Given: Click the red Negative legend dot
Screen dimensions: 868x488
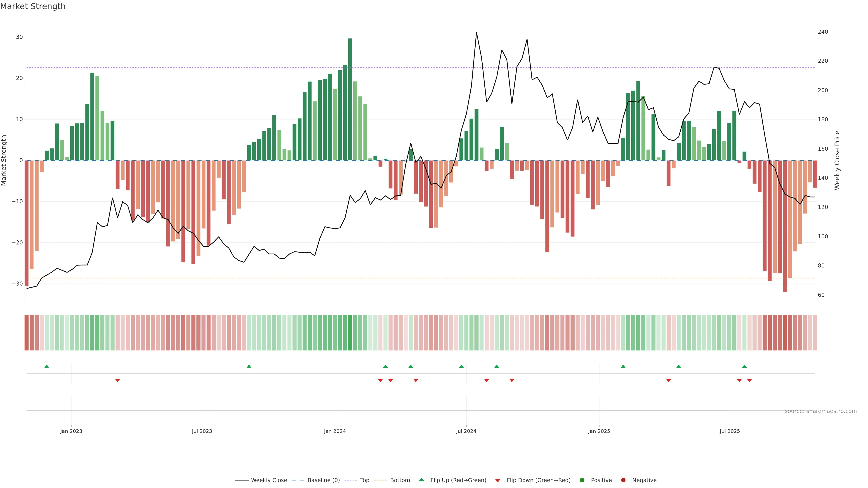Looking at the screenshot, I should (x=623, y=480).
